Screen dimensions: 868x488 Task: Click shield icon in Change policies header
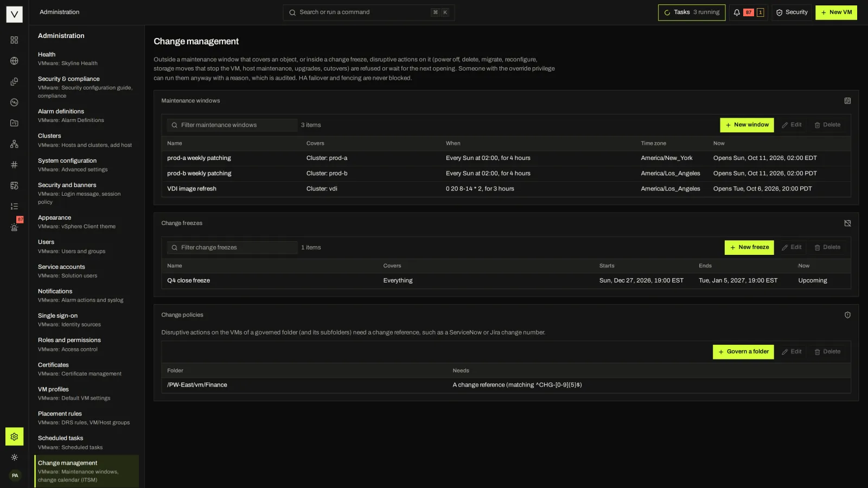pos(847,315)
